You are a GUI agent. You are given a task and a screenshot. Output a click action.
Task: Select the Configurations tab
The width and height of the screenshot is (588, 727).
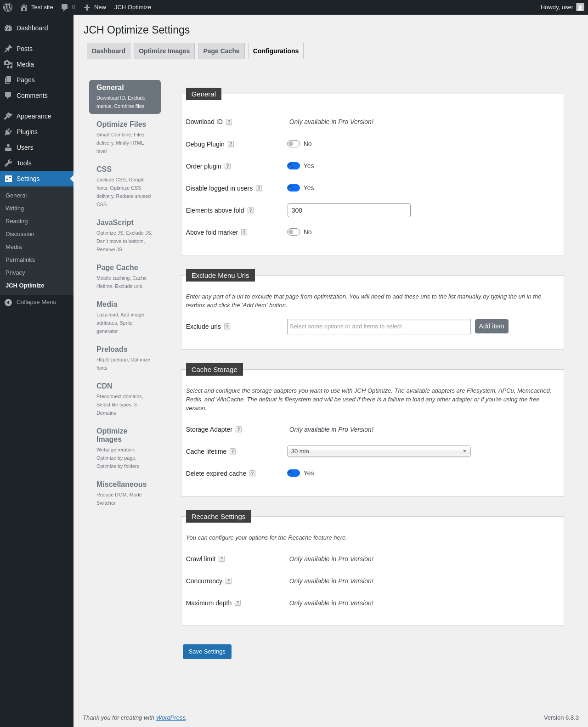[x=276, y=51]
